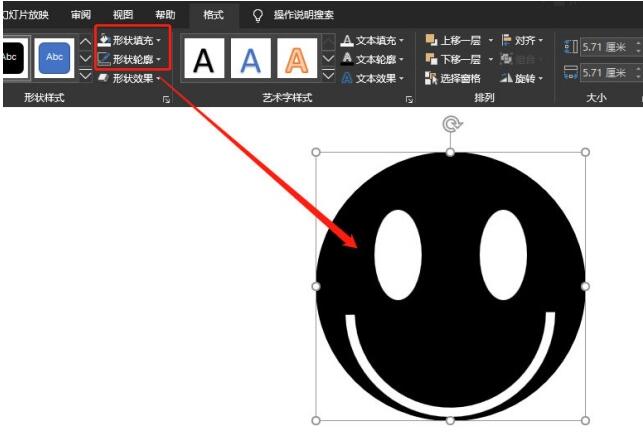Click the shape height 5.71 厘米 field

pyautogui.click(x=608, y=46)
